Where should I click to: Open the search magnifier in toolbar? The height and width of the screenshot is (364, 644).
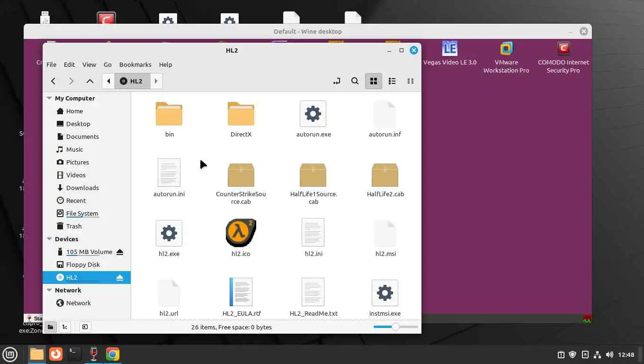point(355,81)
